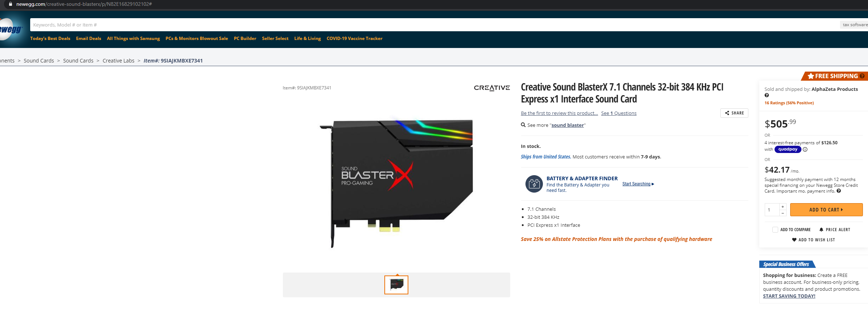Check the Add to Compare checkbox
Viewport: 868px width, 310px height.
(775, 230)
